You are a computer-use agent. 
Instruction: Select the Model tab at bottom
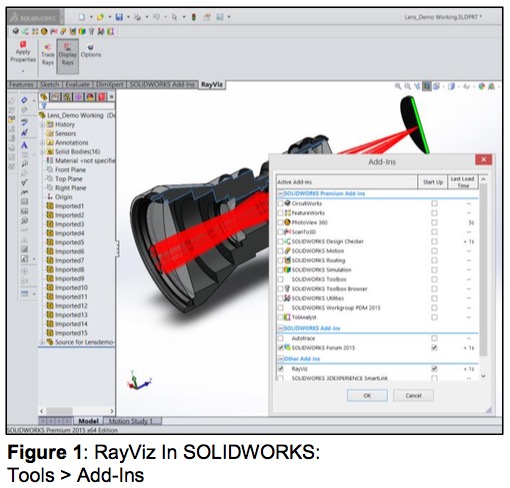pyautogui.click(x=88, y=421)
